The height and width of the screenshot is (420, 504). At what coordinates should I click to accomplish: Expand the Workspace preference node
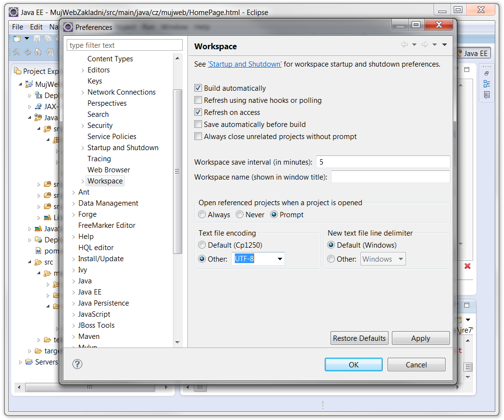(83, 182)
